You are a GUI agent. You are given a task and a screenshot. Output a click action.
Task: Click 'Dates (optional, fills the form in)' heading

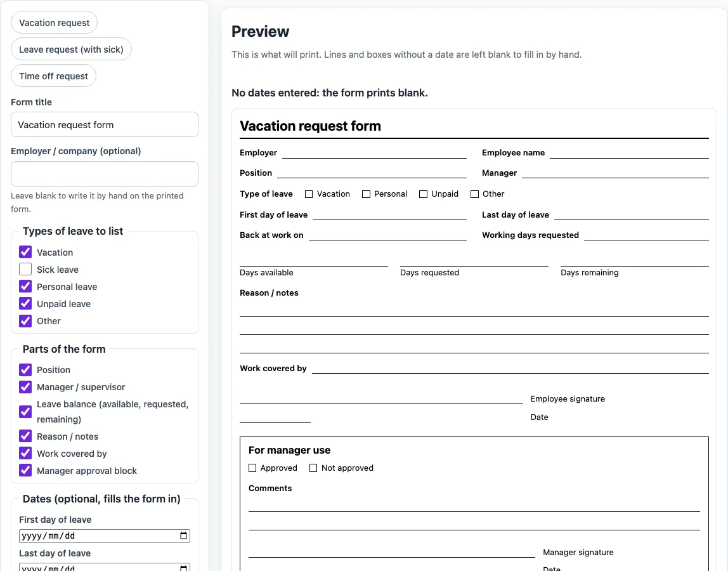click(x=101, y=499)
